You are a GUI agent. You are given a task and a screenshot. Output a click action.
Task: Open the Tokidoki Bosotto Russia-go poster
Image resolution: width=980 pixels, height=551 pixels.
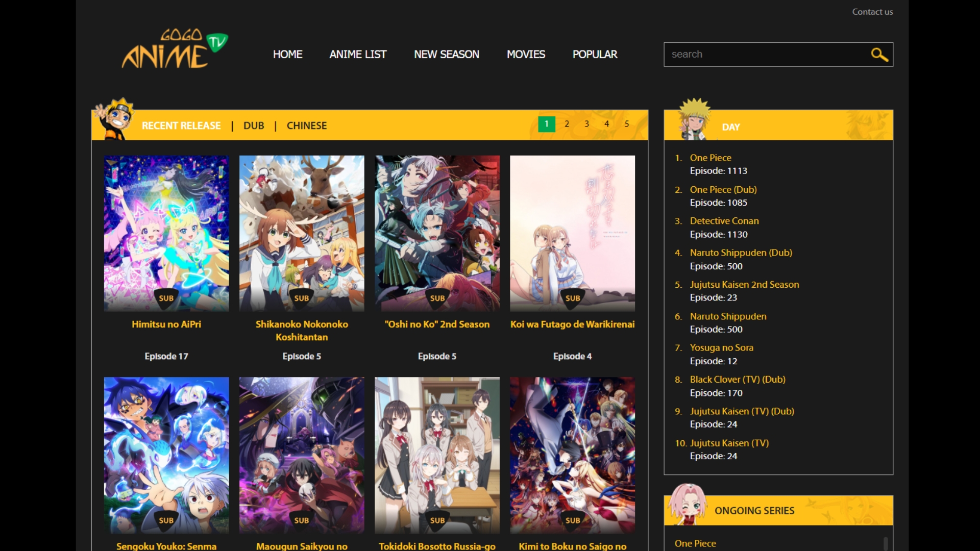[437, 455]
